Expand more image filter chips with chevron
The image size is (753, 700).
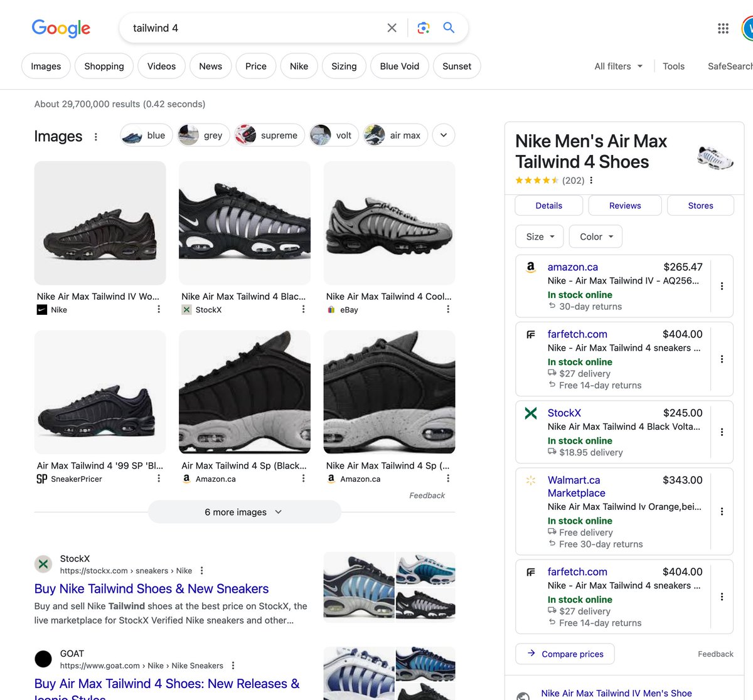pos(444,135)
